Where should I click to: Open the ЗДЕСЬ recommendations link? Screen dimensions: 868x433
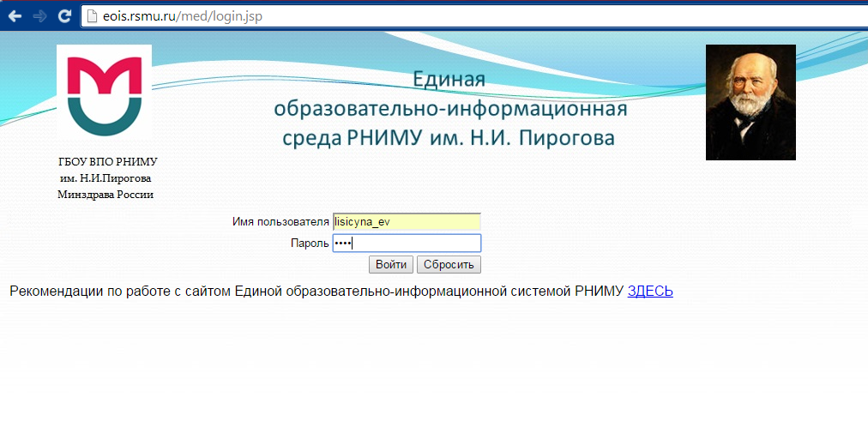point(650,292)
